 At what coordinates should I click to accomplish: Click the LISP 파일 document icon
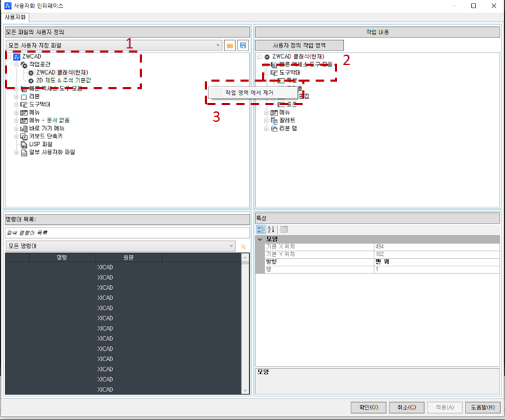coord(24,145)
